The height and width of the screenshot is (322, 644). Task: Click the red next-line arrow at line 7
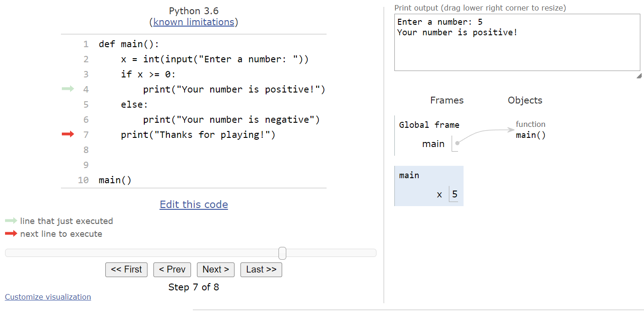click(68, 134)
